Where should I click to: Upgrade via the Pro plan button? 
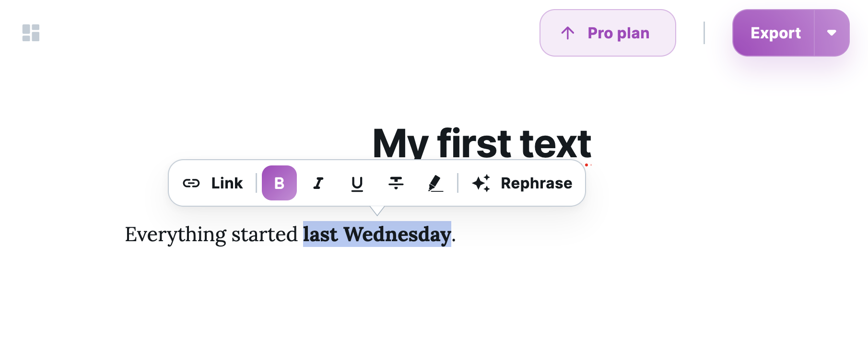(x=608, y=33)
